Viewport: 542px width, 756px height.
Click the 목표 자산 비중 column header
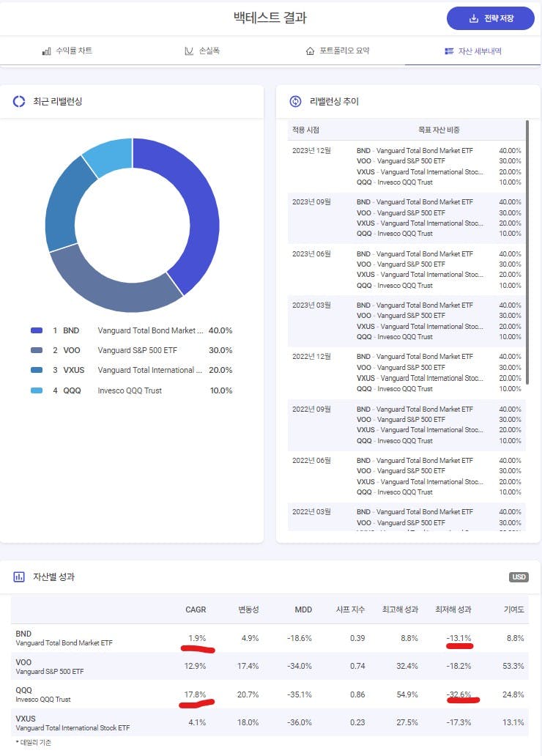pos(439,130)
